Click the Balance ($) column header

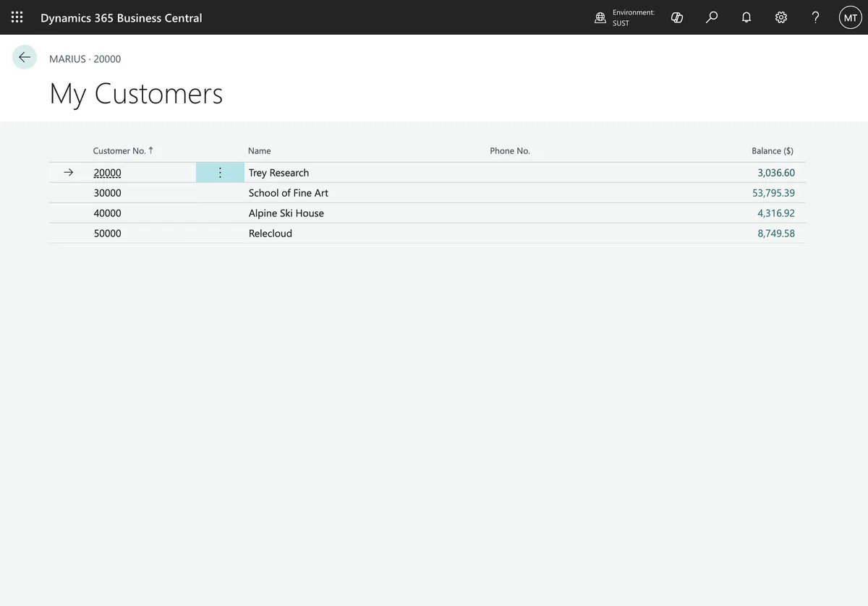773,150
